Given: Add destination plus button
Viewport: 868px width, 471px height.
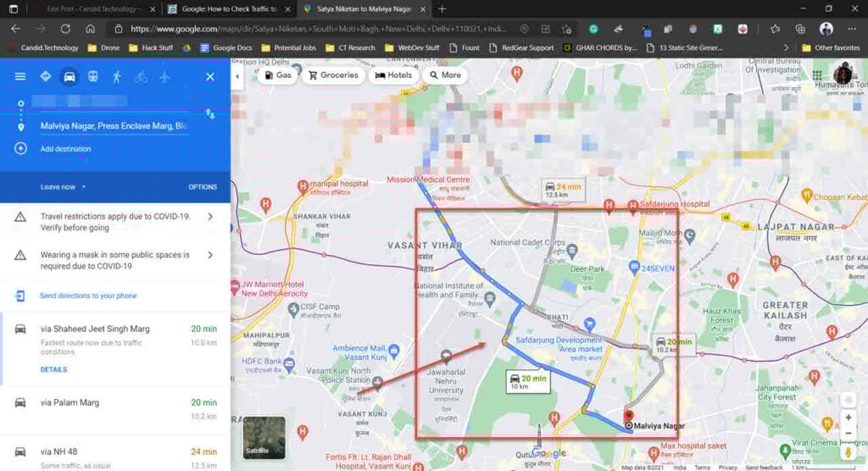Looking at the screenshot, I should 20,149.
